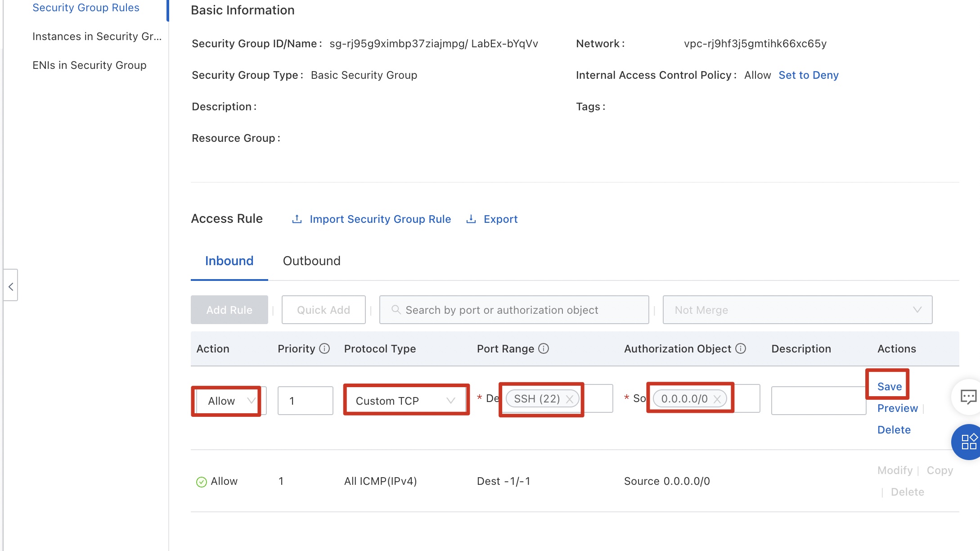Click the Basic Security Group type text
The height and width of the screenshot is (551, 980).
click(364, 75)
